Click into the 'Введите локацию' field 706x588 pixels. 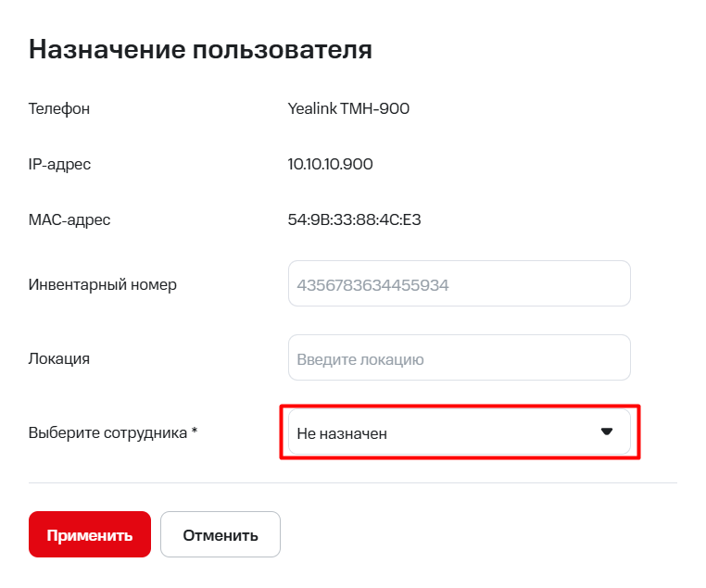pos(459,358)
